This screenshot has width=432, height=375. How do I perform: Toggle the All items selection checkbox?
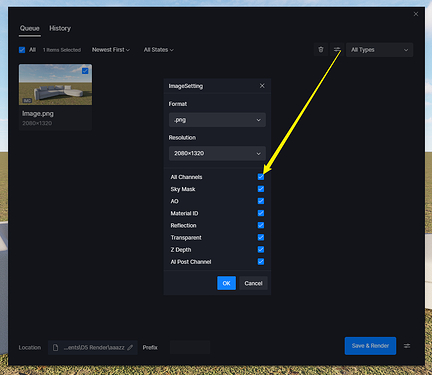coord(22,50)
